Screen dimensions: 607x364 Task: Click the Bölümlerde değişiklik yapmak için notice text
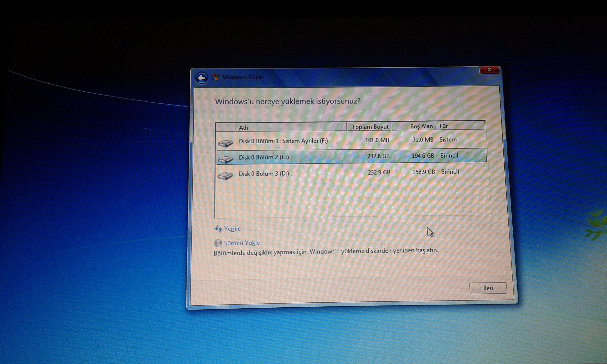326,252
